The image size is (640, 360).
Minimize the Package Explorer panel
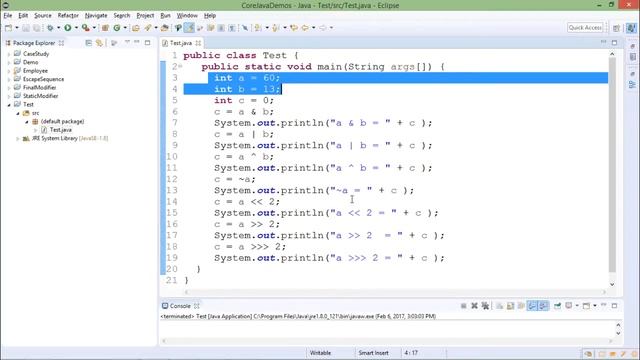tap(137, 42)
